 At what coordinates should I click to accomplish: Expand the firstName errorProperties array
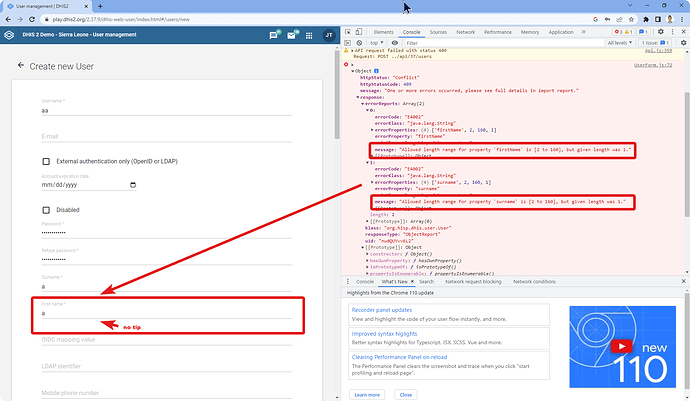(372, 130)
